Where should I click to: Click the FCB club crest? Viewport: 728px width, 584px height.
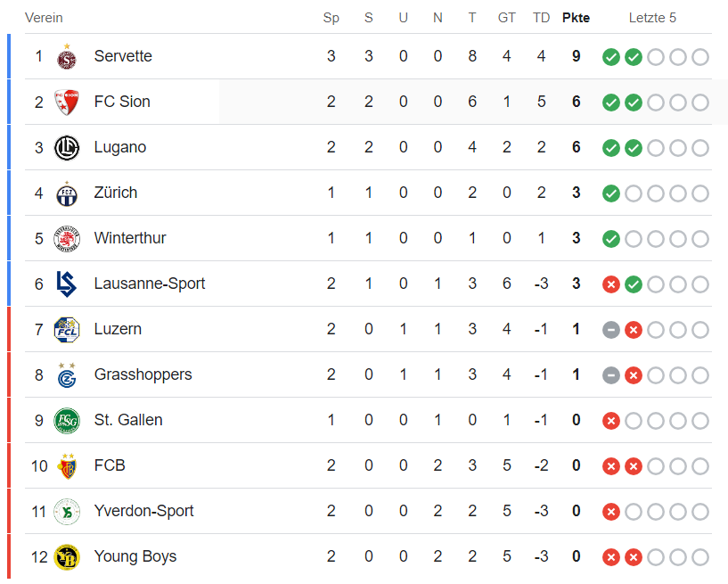[x=67, y=466]
